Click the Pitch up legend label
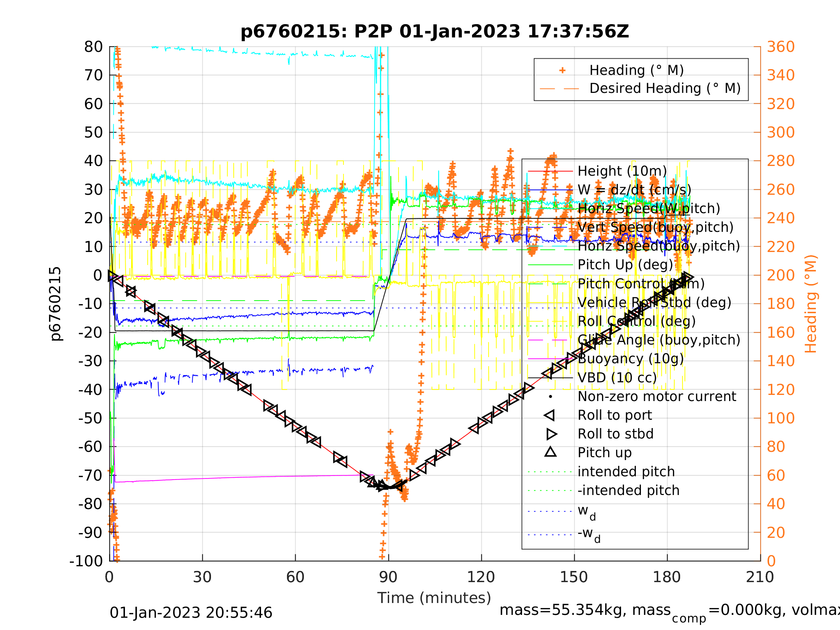840x630 pixels. click(x=605, y=453)
